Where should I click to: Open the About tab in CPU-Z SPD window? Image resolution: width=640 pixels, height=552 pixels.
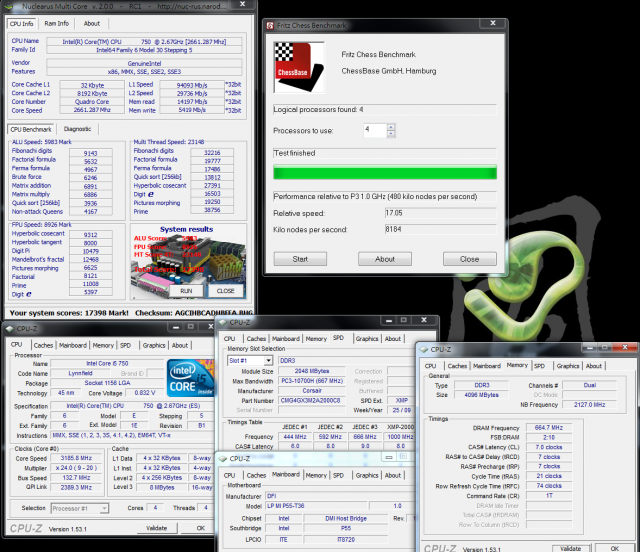(393, 338)
